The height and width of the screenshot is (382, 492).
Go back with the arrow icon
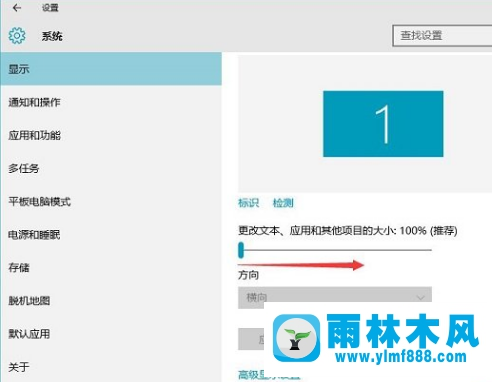click(x=17, y=8)
